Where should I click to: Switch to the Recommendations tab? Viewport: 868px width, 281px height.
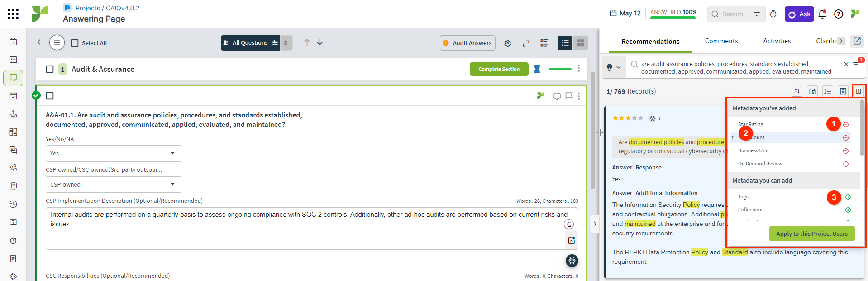[650, 42]
